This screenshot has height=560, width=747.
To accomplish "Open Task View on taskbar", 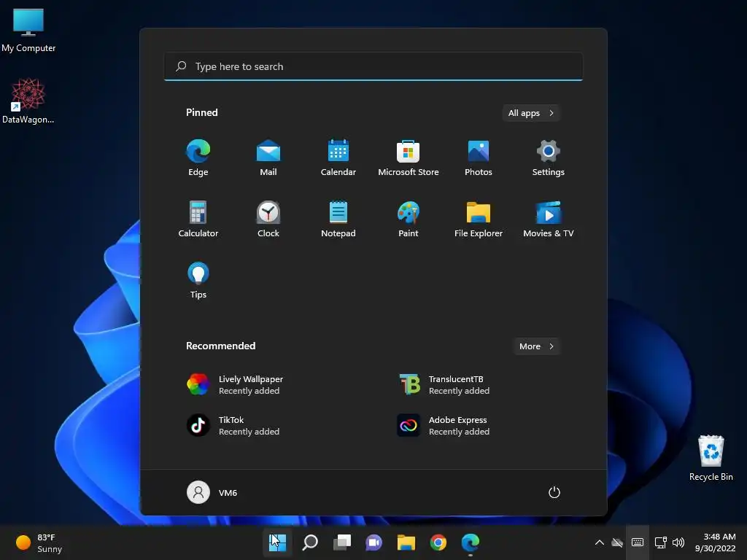I will (341, 542).
